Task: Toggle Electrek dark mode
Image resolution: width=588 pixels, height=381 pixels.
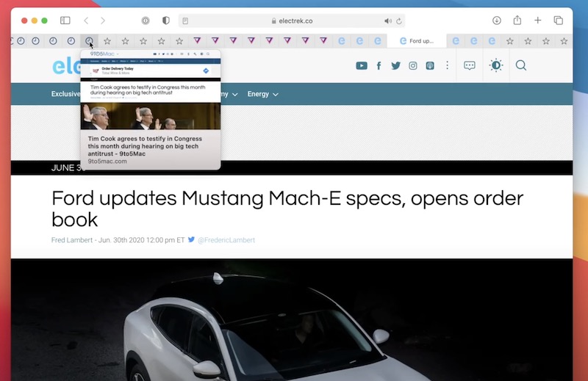Action: 495,65
